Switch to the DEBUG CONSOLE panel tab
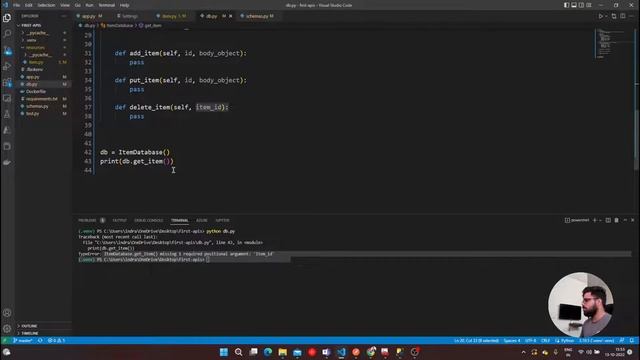This screenshot has height=360, width=640. [149, 220]
